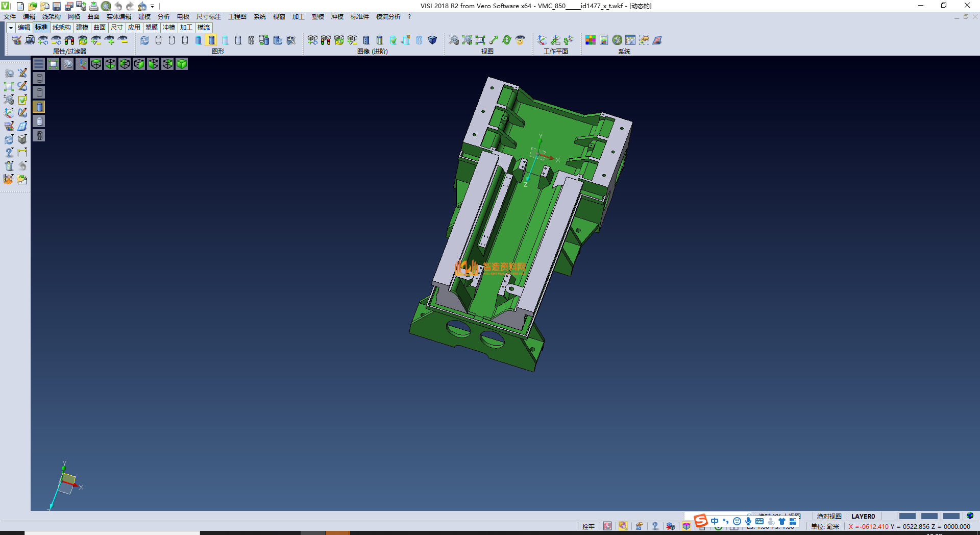Click the question mark help icon in left toolbar

point(9,152)
